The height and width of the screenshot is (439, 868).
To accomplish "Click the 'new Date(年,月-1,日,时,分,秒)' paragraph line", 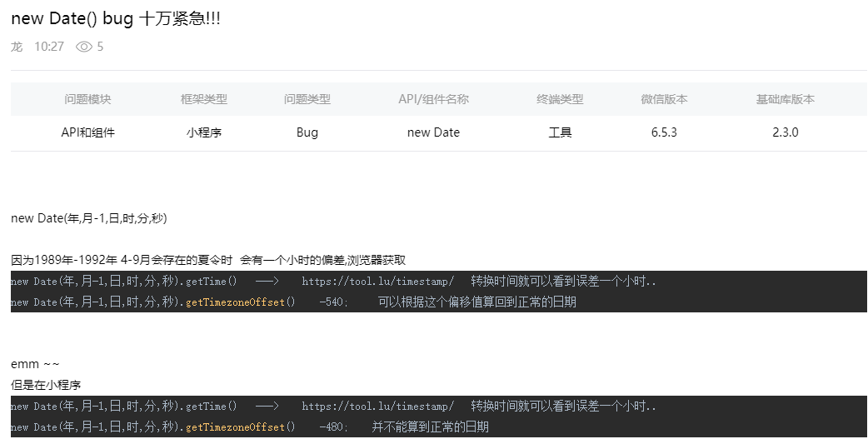I will click(x=88, y=218).
